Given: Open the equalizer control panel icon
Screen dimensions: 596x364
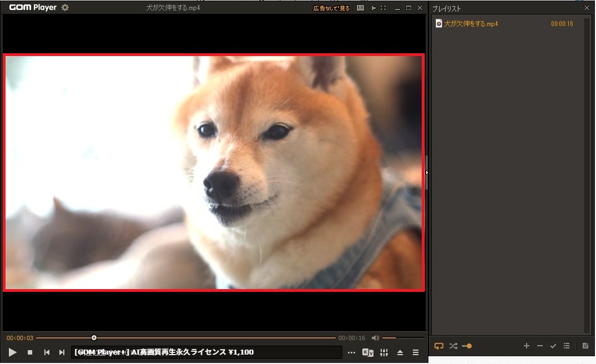Looking at the screenshot, I should pyautogui.click(x=384, y=352).
